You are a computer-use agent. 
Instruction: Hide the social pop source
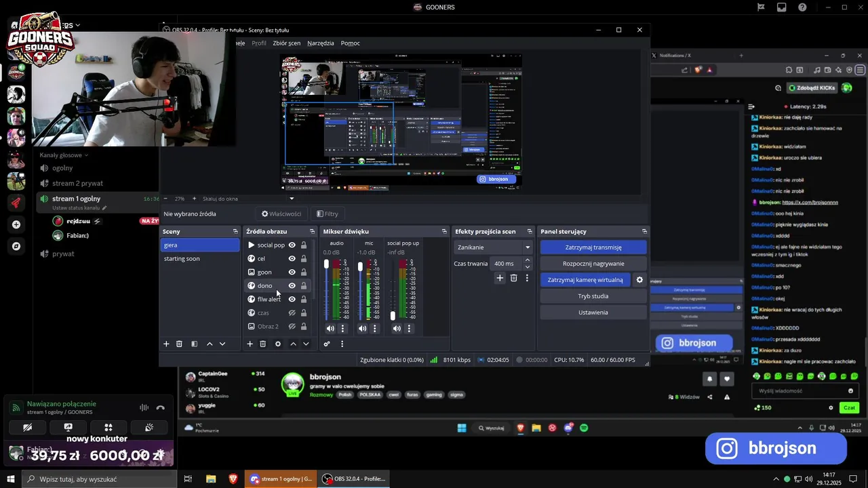tap(292, 245)
